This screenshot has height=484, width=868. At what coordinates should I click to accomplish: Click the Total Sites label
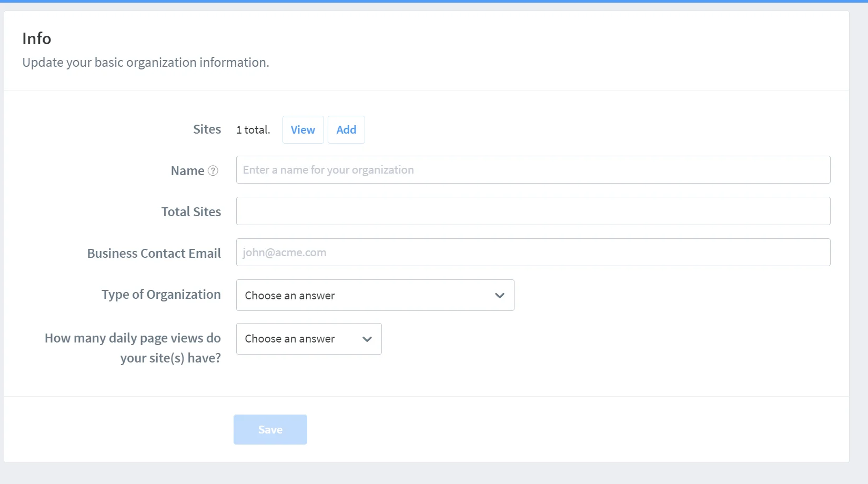pos(191,212)
